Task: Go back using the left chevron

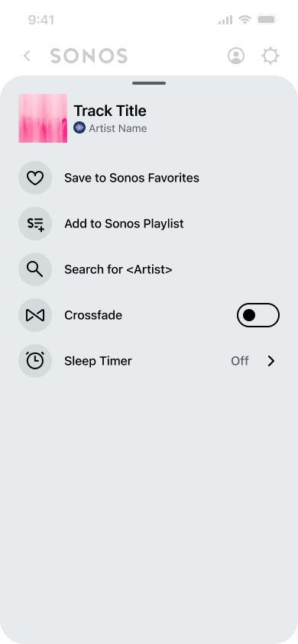Action: pos(28,56)
